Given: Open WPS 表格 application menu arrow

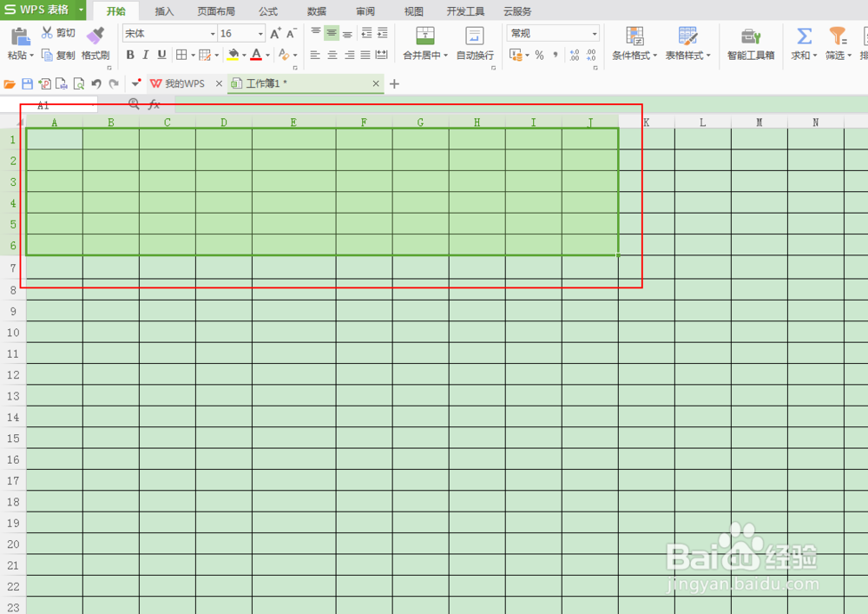Looking at the screenshot, I should coord(81,10).
